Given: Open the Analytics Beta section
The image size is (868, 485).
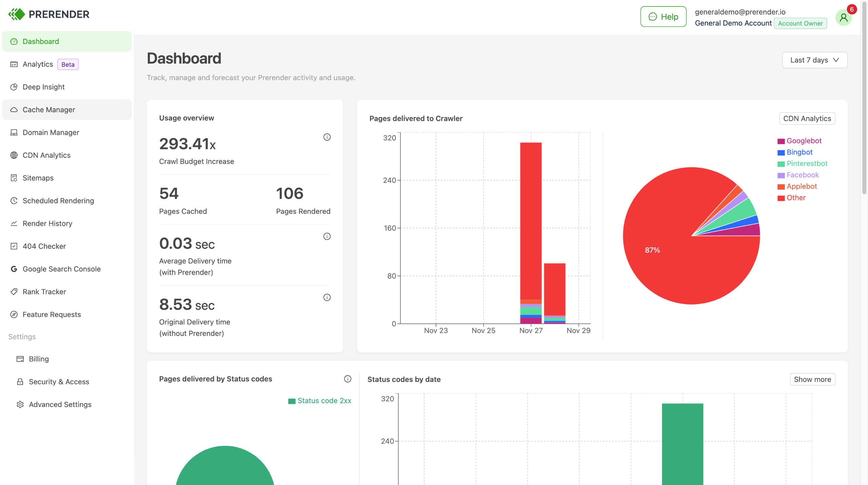Looking at the screenshot, I should [x=38, y=64].
